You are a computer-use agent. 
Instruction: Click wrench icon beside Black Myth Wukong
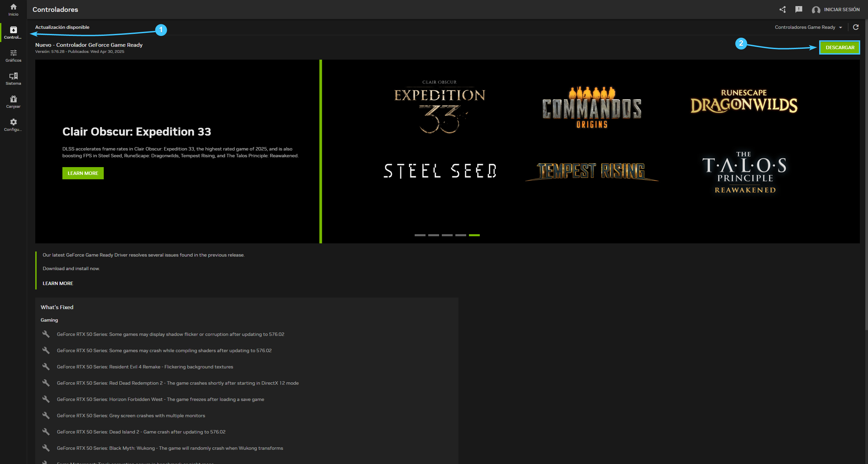pos(46,448)
